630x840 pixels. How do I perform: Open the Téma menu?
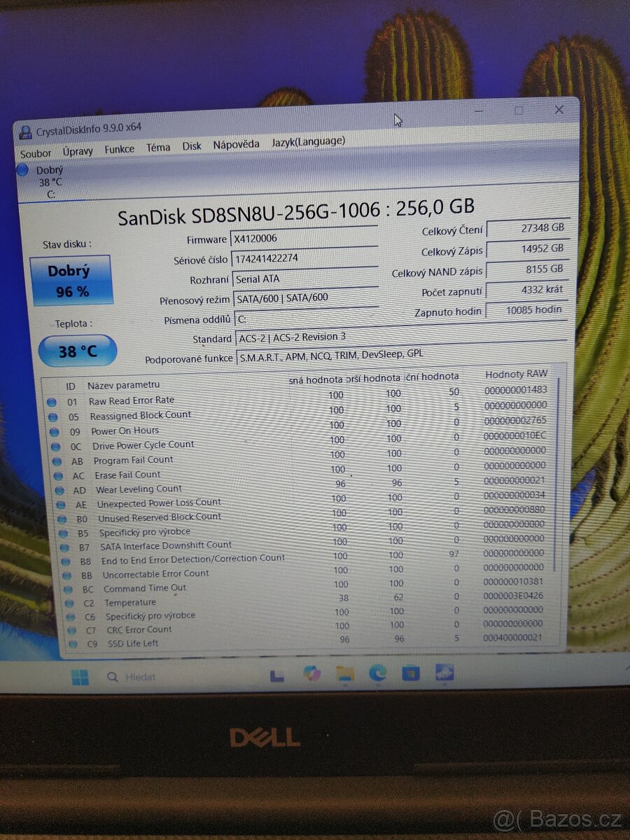click(x=158, y=147)
